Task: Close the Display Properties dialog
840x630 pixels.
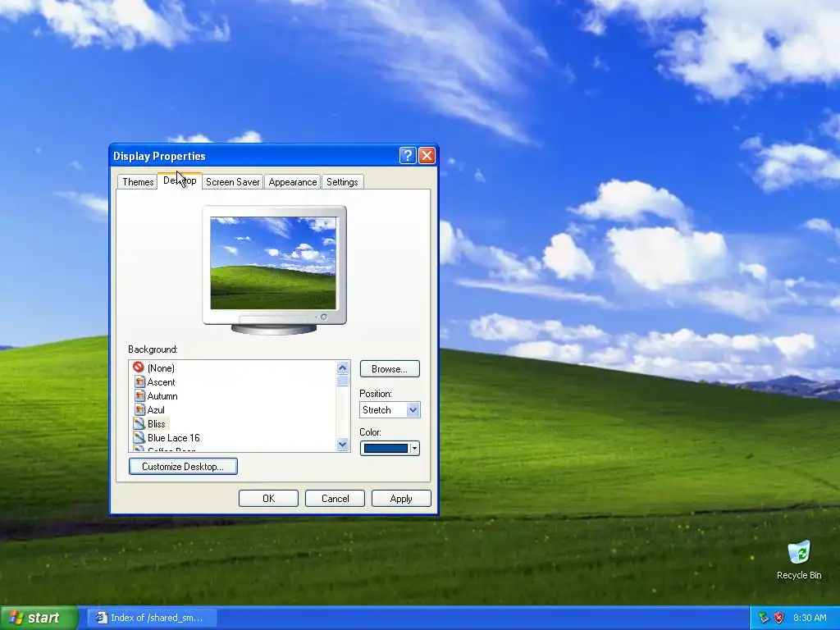Action: 427,156
